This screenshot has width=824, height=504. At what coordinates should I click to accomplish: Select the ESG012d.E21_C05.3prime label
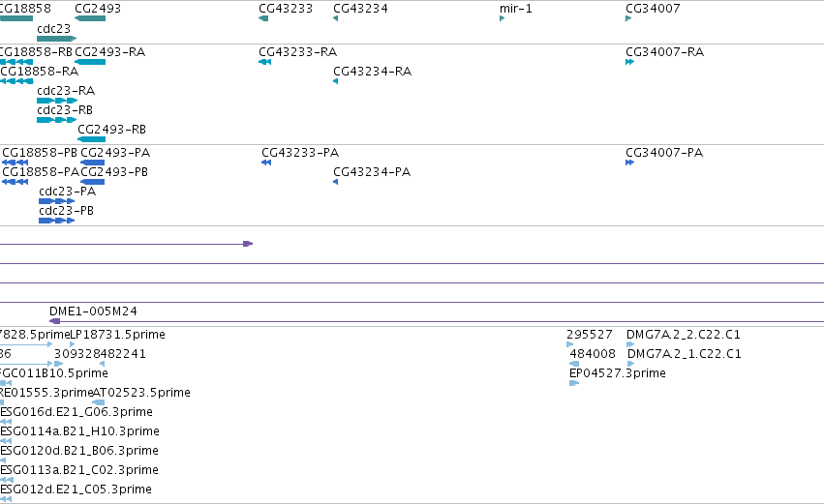click(x=76, y=489)
